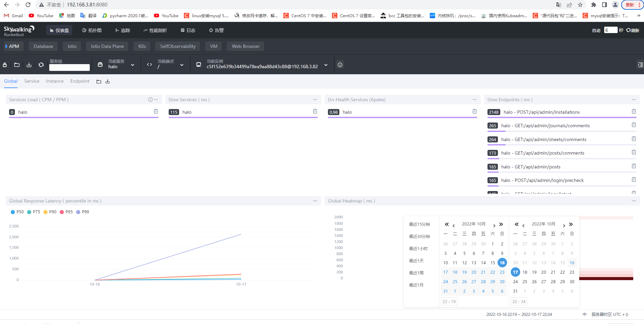Copy the POST installations endpoint name
644x324 pixels.
tap(634, 111)
